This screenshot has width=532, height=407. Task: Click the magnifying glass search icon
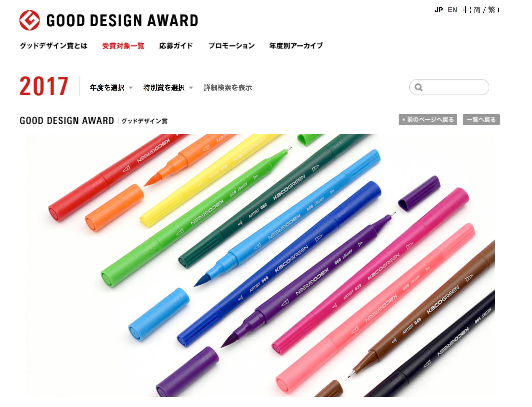tap(419, 87)
